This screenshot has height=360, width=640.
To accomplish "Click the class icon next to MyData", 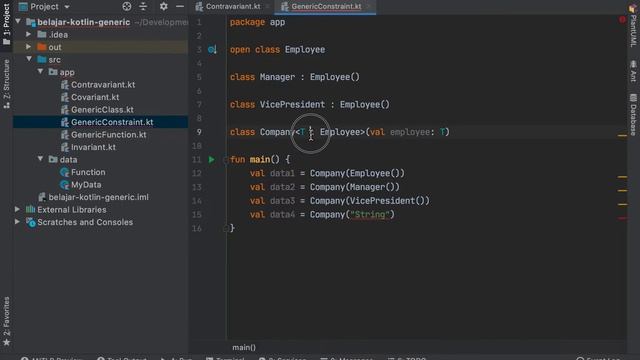I will [64, 184].
